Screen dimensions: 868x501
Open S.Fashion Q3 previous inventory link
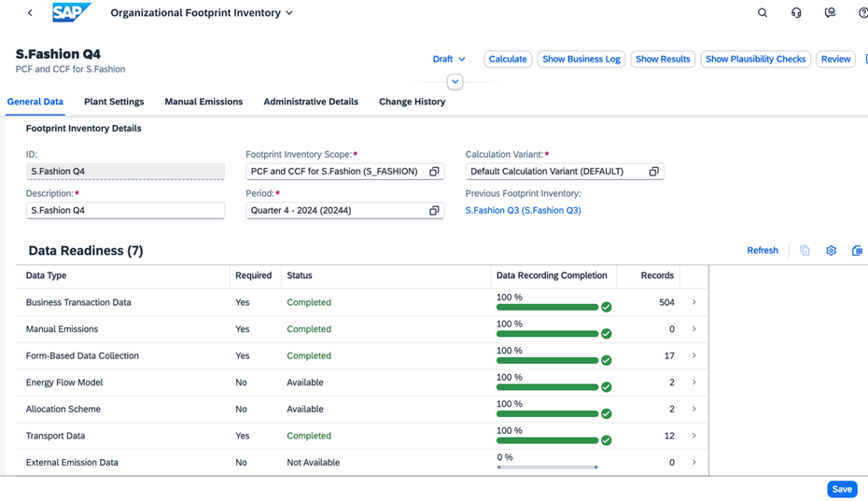pyautogui.click(x=523, y=211)
